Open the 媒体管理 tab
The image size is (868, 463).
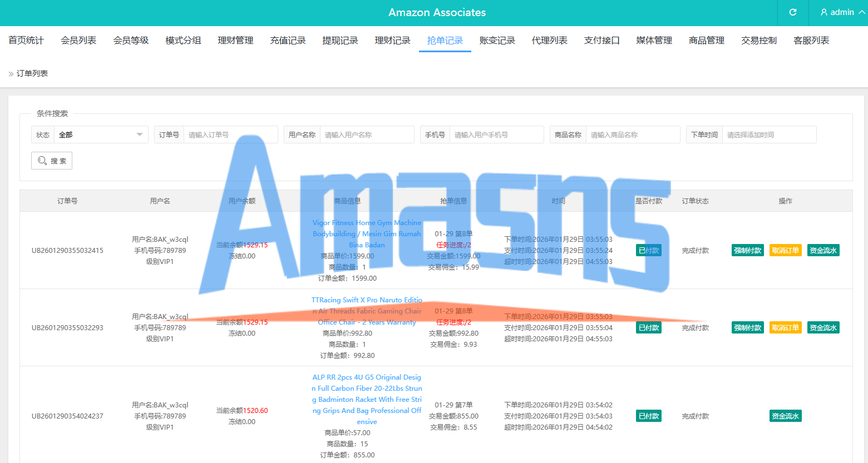[x=654, y=40]
